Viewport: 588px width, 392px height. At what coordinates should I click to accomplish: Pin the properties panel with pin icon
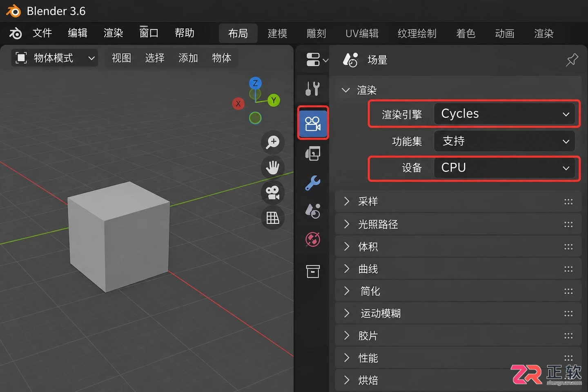pos(572,60)
